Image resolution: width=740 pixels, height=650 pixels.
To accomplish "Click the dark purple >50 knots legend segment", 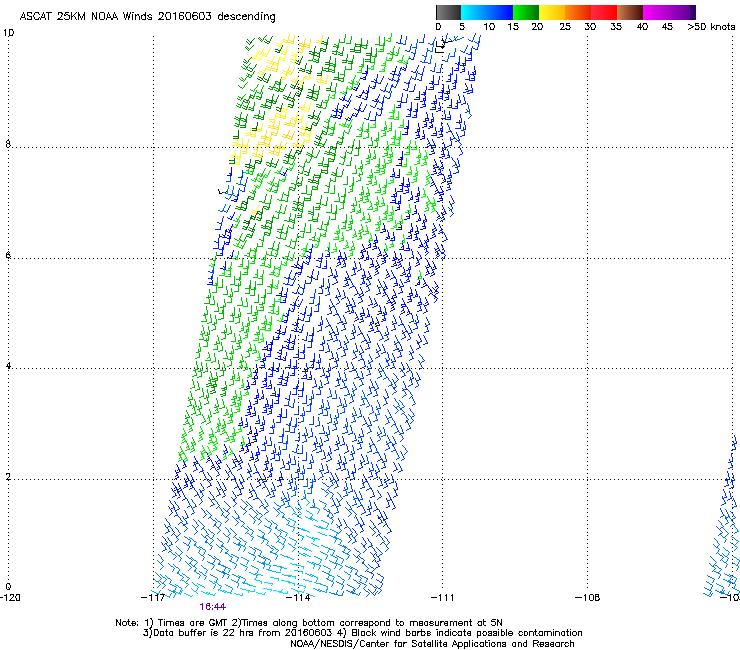I will [x=692, y=12].
